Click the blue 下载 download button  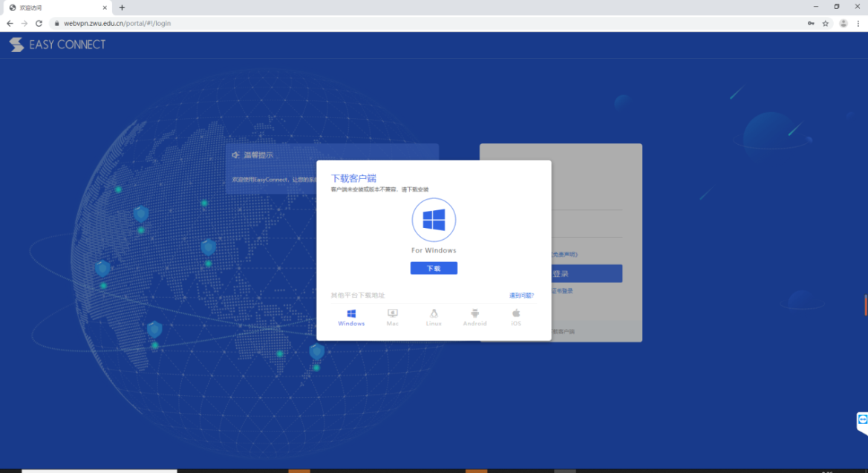click(434, 268)
